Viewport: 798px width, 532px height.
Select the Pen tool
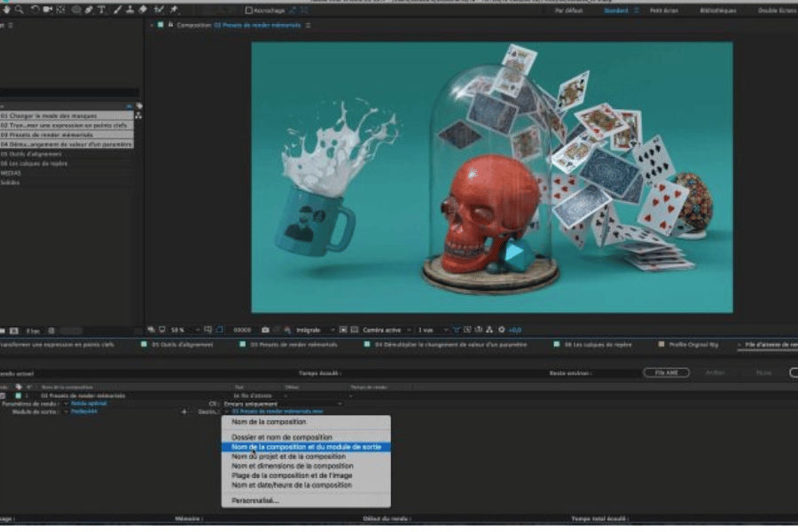tap(90, 10)
